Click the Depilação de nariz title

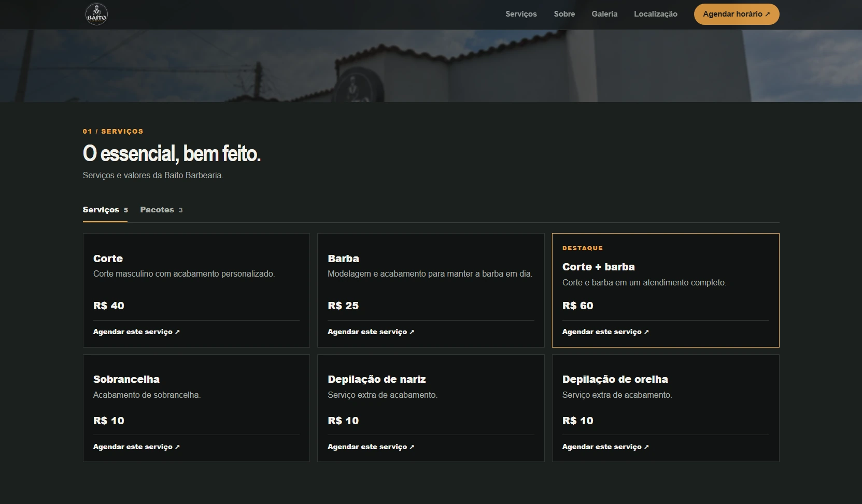click(377, 379)
